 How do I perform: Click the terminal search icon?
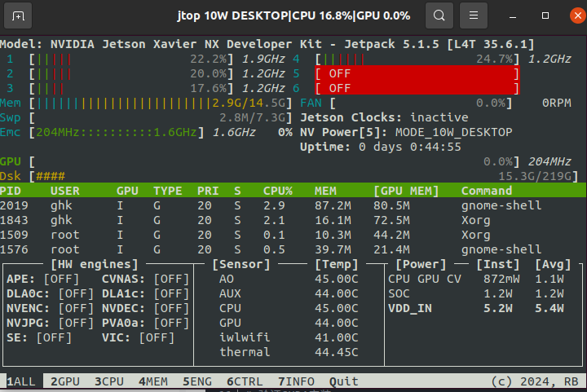pyautogui.click(x=439, y=15)
